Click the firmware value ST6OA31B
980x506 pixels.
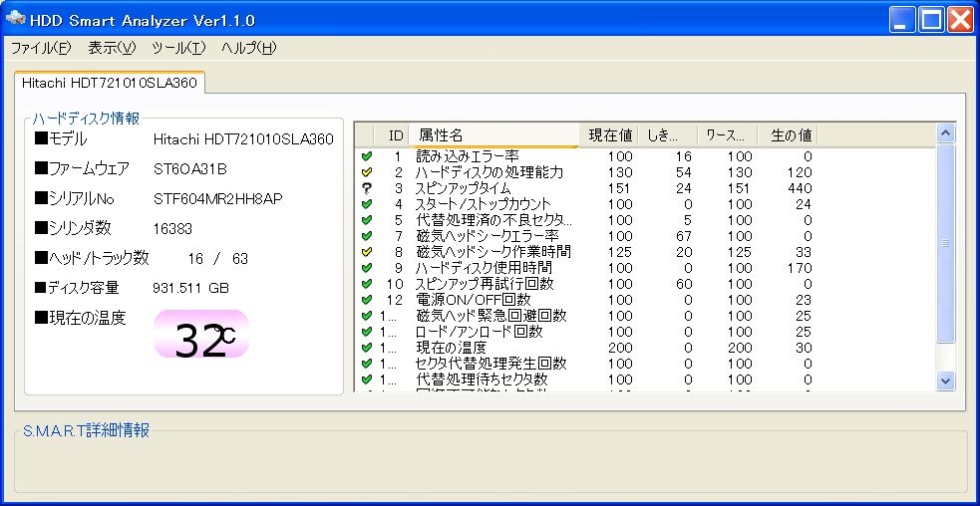pos(190,168)
